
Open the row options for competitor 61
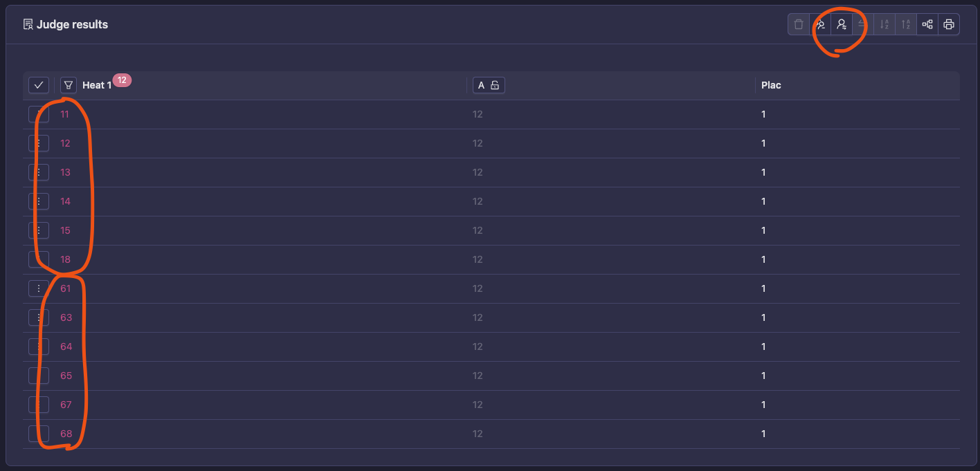(39, 288)
